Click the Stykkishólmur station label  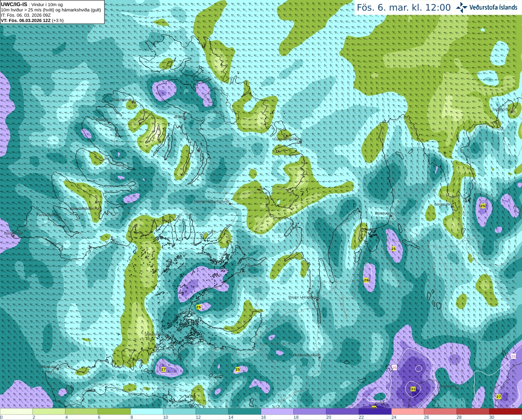pos(156,334)
